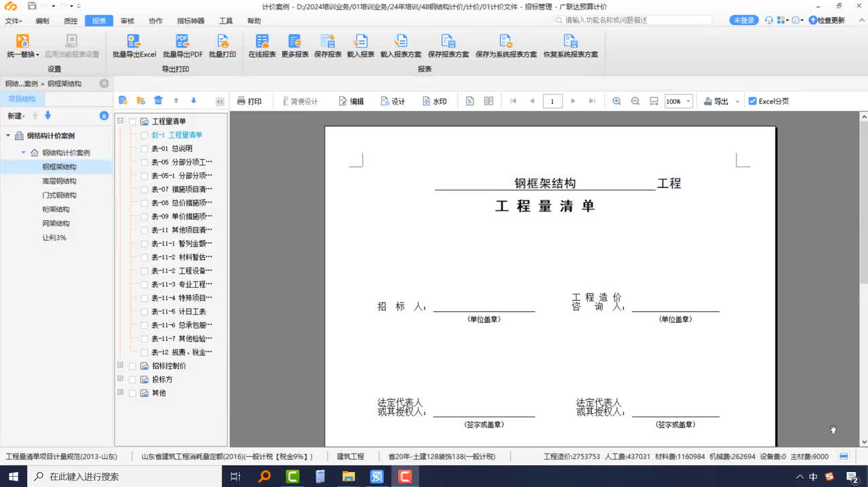Switch to double-page view icon

[x=488, y=101]
